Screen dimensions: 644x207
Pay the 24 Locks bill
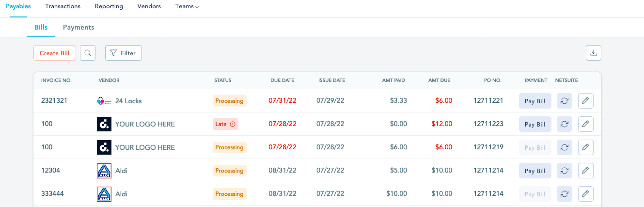(535, 101)
